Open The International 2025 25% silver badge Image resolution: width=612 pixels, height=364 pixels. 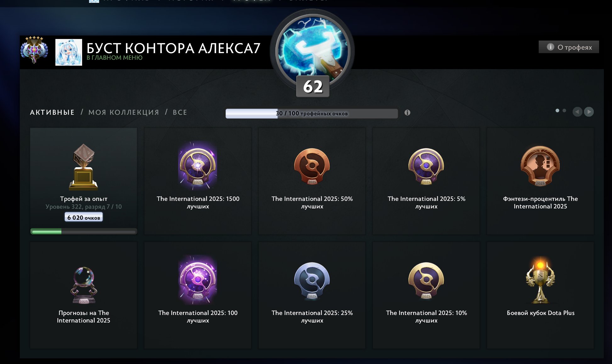pos(312,280)
